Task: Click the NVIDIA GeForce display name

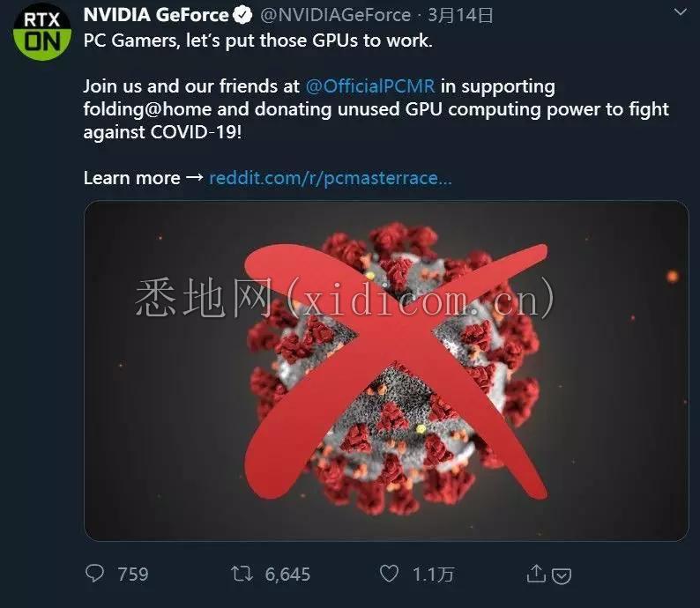Action: click(x=156, y=15)
